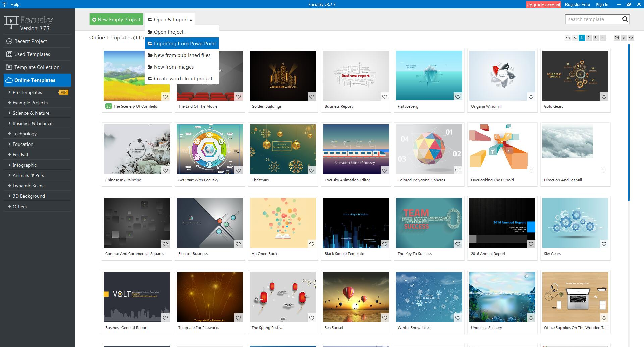Click the 3D badge on Scenery Of Cornfield

point(108,106)
